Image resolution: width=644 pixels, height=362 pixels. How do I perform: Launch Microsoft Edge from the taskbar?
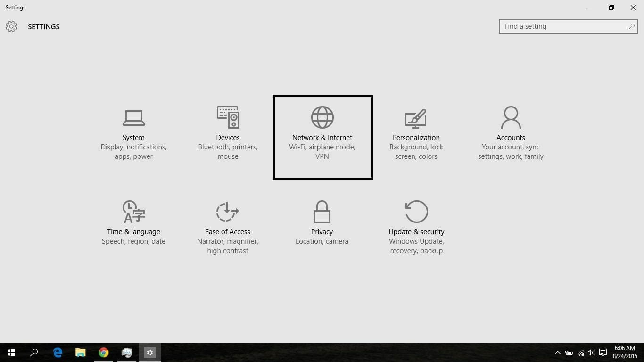click(x=58, y=353)
